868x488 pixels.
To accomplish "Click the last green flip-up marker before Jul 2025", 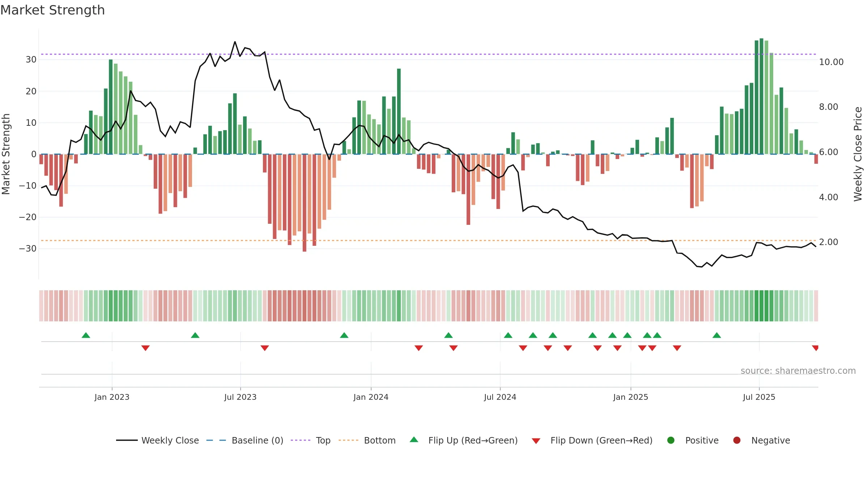I will pos(717,335).
